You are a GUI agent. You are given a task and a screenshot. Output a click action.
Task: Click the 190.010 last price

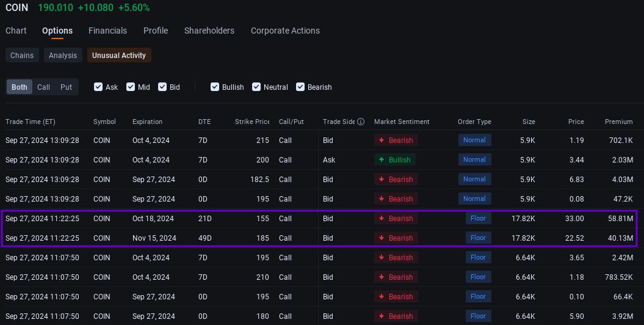[56, 7]
